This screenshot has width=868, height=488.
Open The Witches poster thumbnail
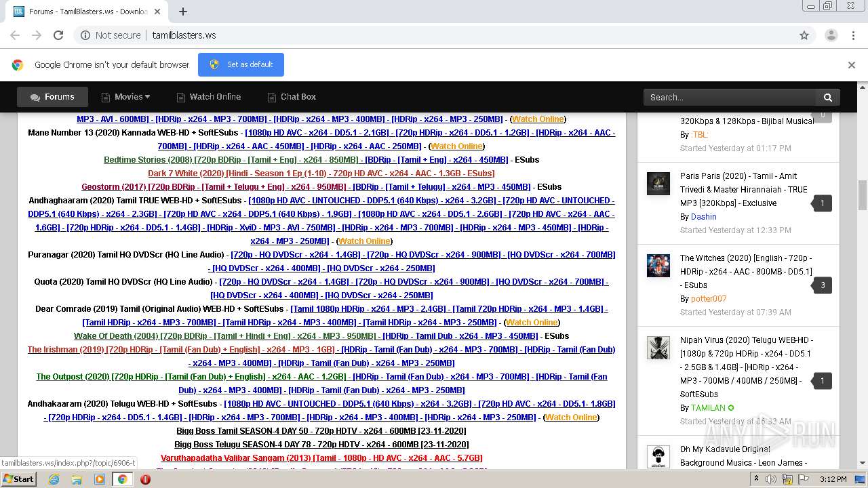(x=658, y=265)
